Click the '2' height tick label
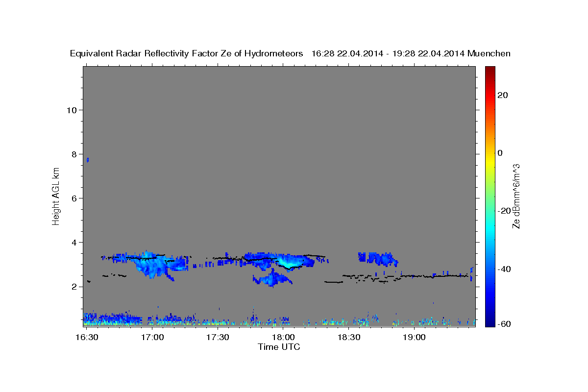The height and width of the screenshot is (392, 588). click(x=74, y=287)
